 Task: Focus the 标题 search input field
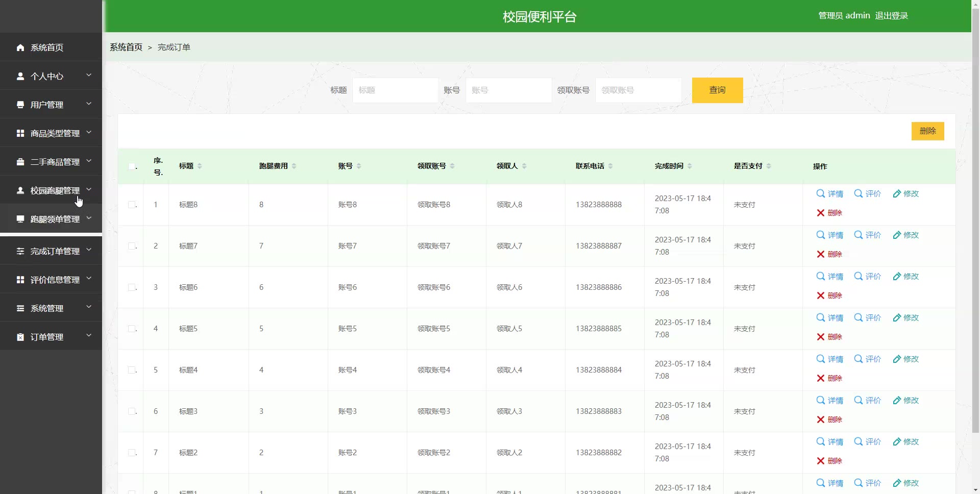click(396, 90)
